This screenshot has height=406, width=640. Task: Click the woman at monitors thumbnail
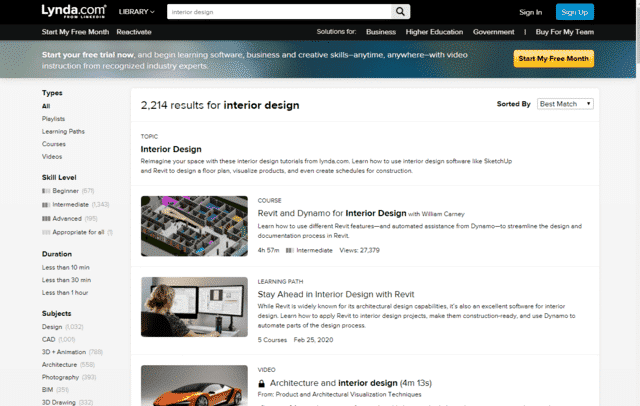194,307
